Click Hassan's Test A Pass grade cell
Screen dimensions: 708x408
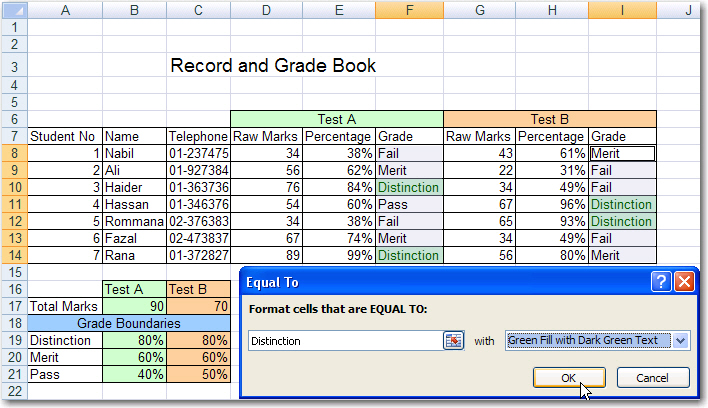coord(409,204)
